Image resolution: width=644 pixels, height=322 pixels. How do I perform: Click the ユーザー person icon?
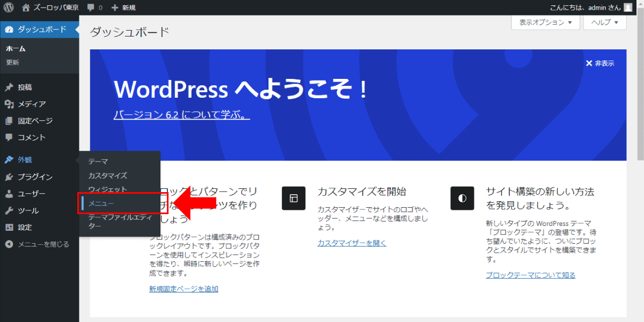(9, 194)
